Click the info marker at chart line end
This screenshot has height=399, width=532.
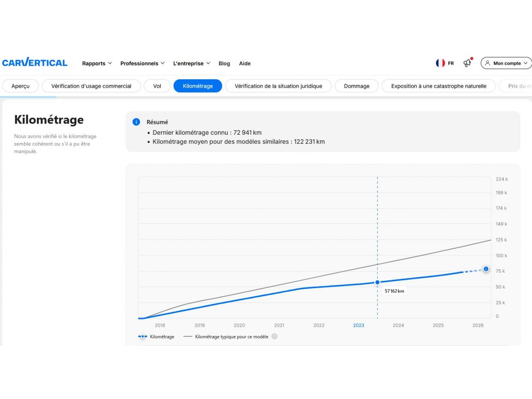click(486, 269)
